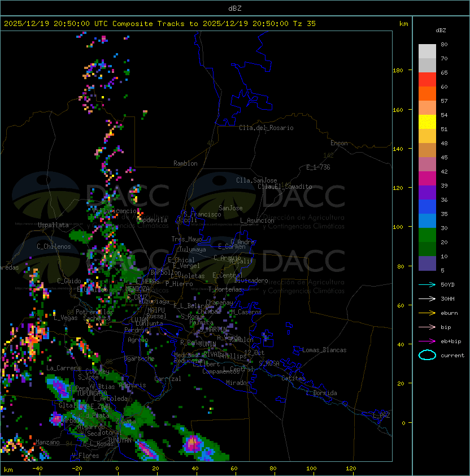Click the 'L_Dormida' map label

(x=321, y=393)
